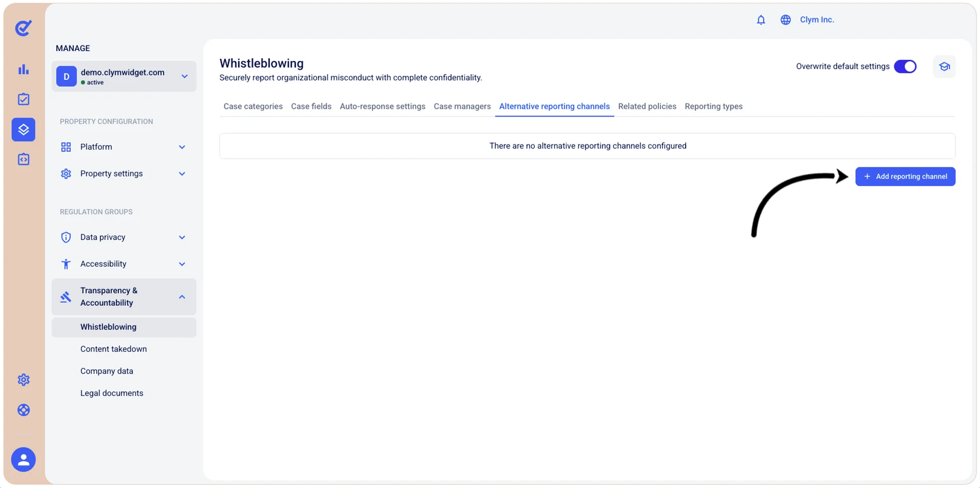Screen dimensions: 980x488
Task: Open Company data in sidebar
Action: 107,371
